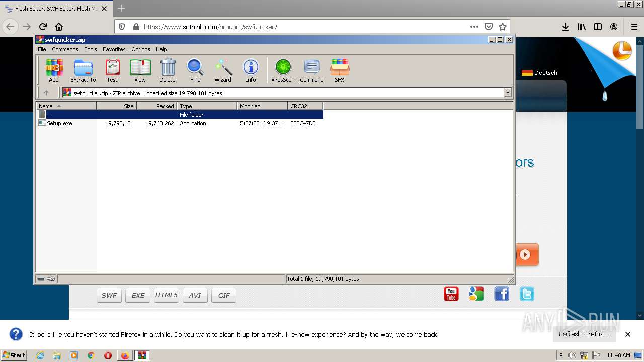Open the Help menu
Image resolution: width=644 pixels, height=362 pixels.
pos(161,49)
